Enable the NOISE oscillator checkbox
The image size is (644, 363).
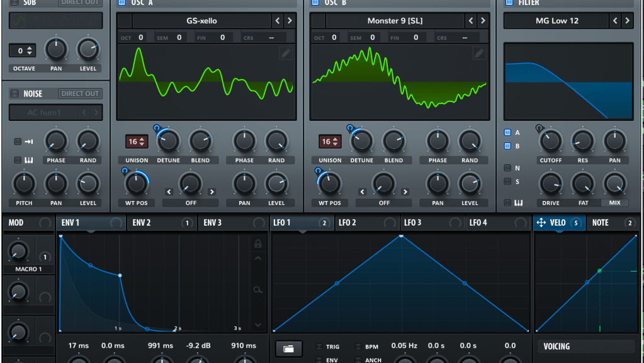point(14,94)
